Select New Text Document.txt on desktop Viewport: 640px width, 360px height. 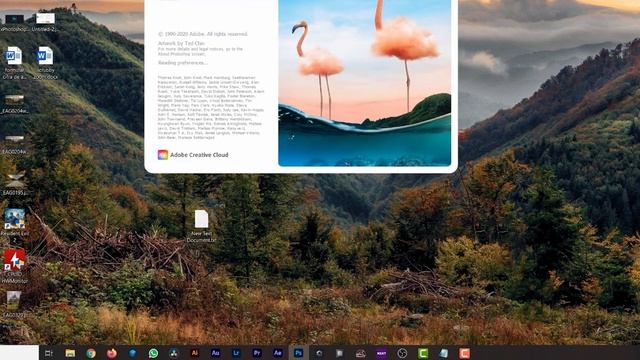[x=201, y=227]
